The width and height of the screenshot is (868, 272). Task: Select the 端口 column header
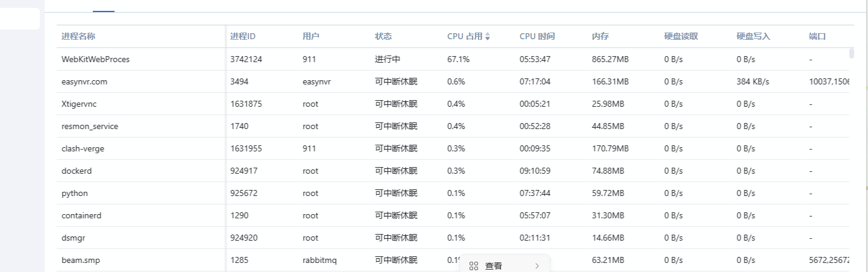coord(817,36)
